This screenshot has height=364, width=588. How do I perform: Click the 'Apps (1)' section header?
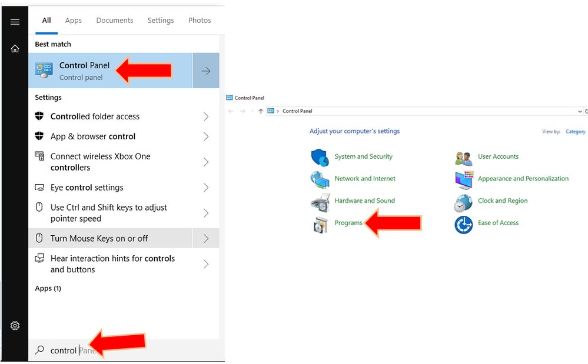pos(48,288)
